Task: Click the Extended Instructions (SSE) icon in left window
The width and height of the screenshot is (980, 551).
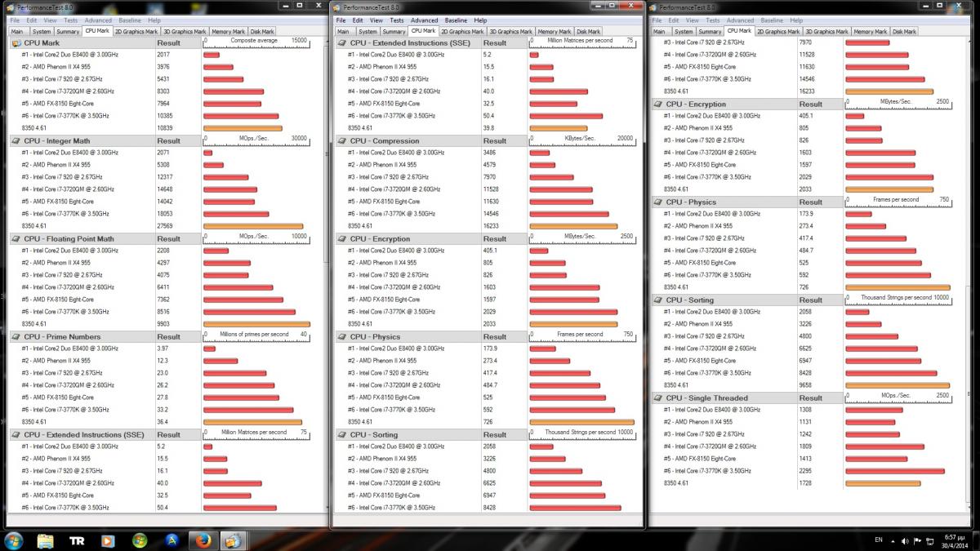Action: tap(16, 434)
